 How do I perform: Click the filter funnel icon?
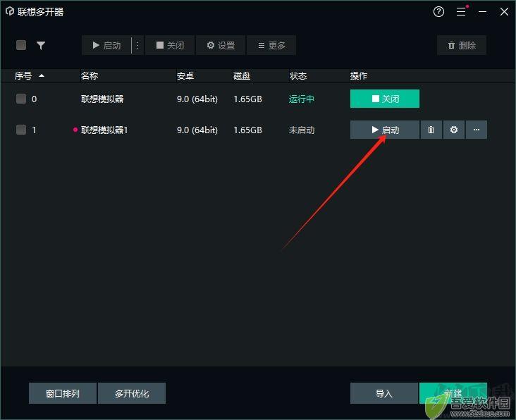(x=41, y=45)
